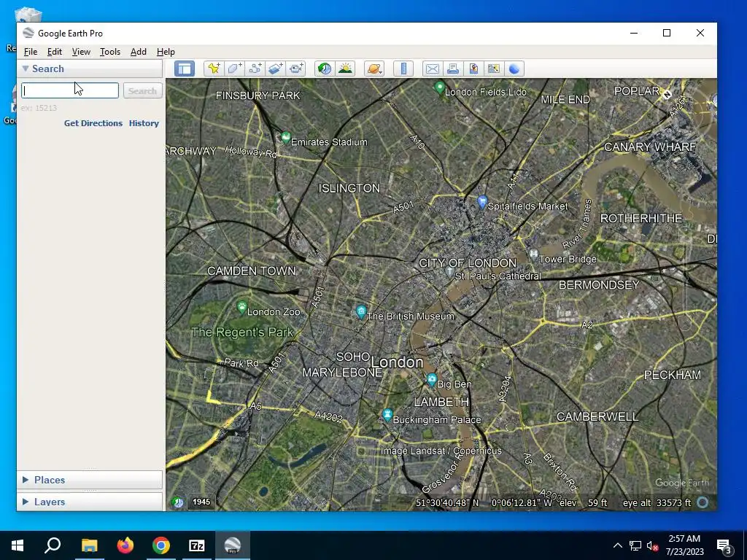Open Get Directions link

point(93,122)
